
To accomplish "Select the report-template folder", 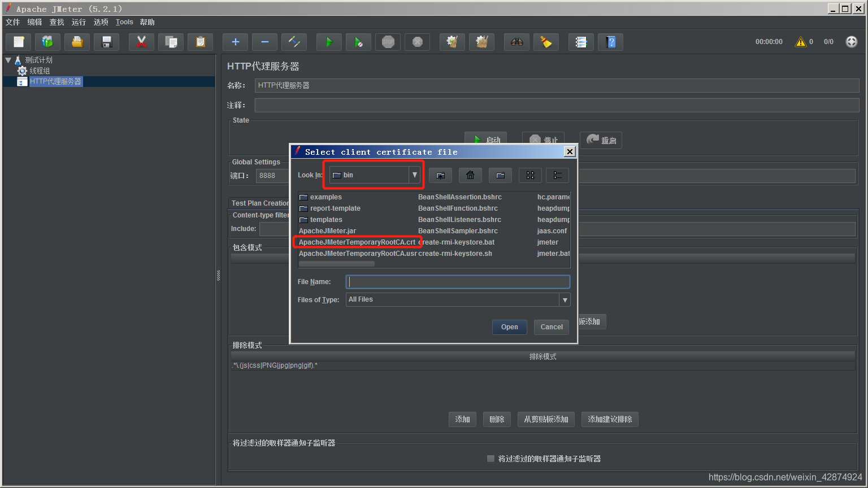I will coord(329,208).
